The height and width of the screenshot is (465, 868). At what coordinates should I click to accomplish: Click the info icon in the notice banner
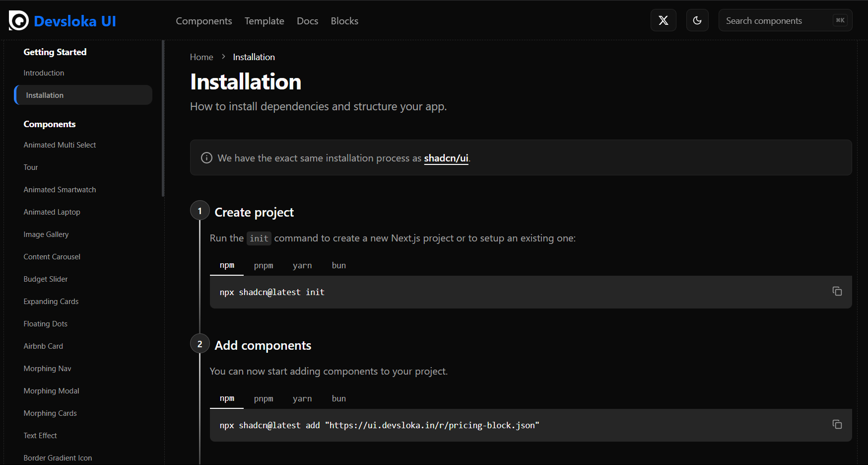(x=206, y=157)
